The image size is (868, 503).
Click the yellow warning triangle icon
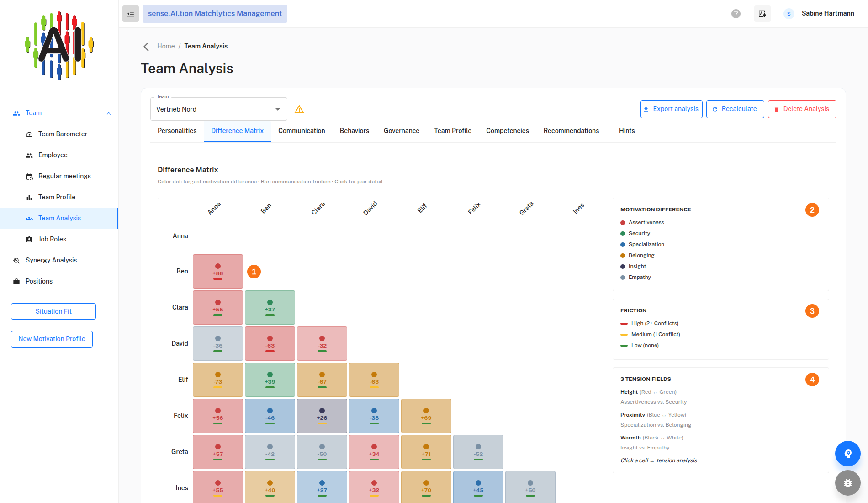click(299, 109)
